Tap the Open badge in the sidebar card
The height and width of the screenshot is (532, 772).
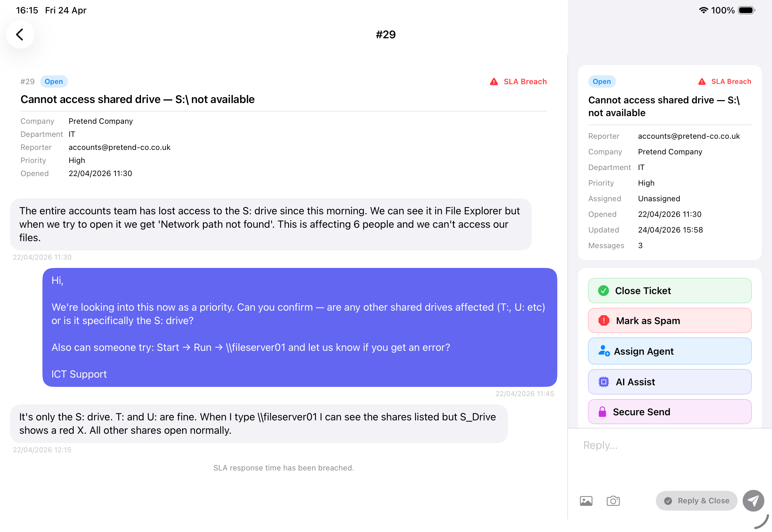click(x=602, y=82)
